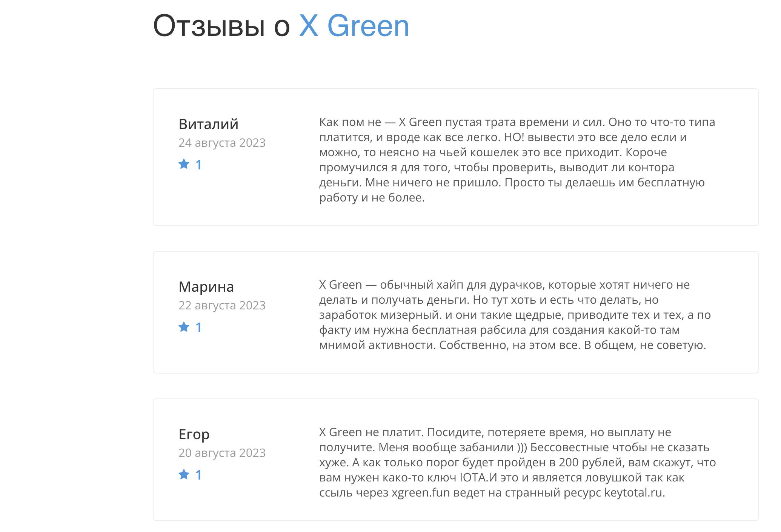The image size is (781, 532).
Task: Click the star icon in Виталий's review
Action: 184,164
